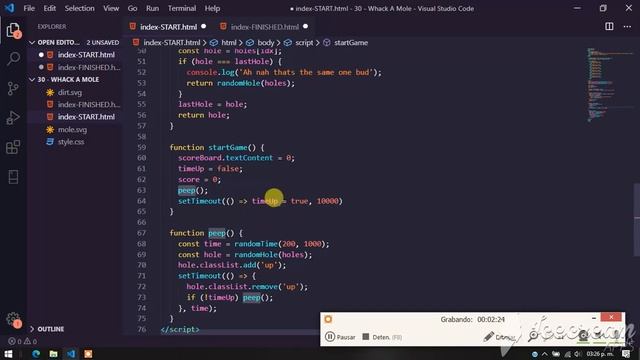
Task: Open the Run and Debug view
Action: tap(13, 118)
